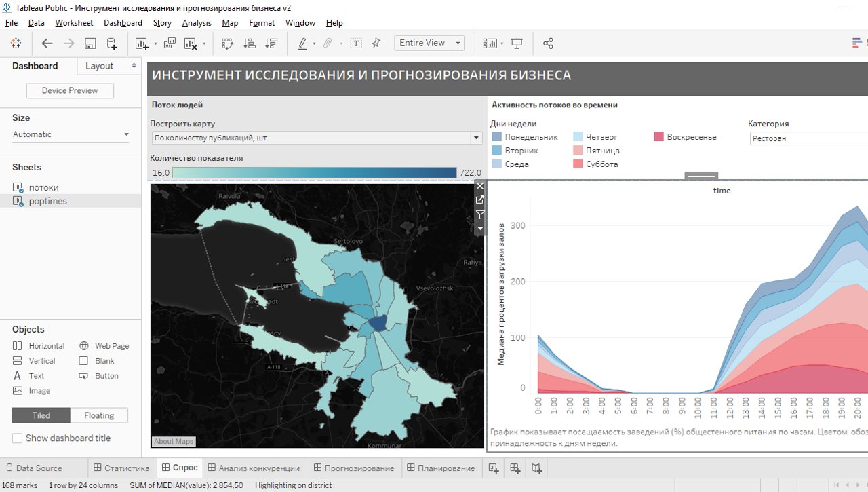Click the Воскресенье color swatch in legend
Viewport: 868px width, 492px height.
click(658, 137)
